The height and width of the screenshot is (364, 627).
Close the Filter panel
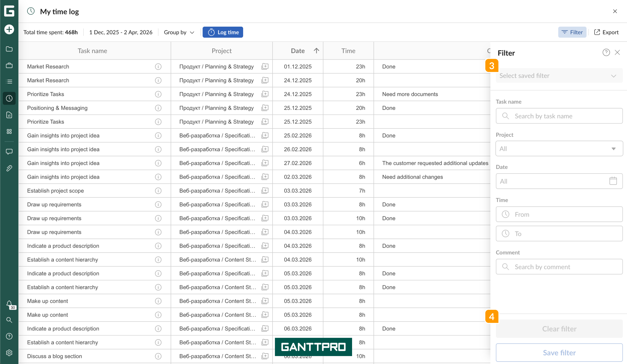coord(617,53)
